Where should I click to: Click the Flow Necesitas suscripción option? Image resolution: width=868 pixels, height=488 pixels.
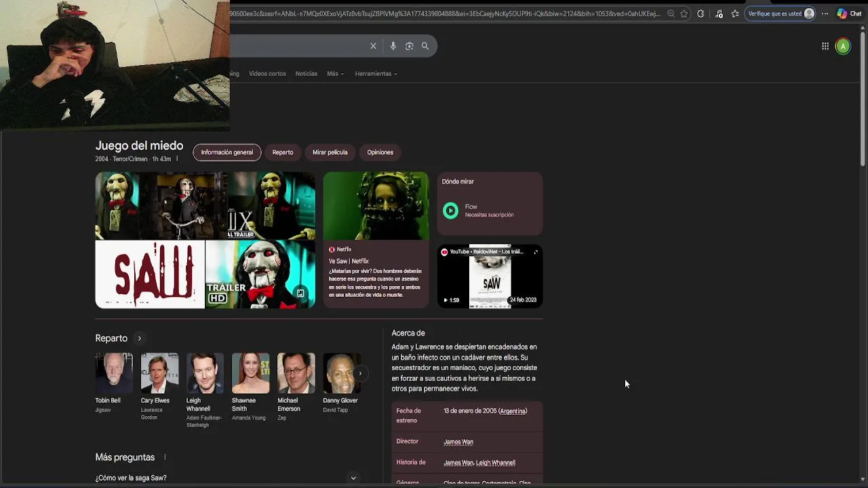pyautogui.click(x=490, y=211)
